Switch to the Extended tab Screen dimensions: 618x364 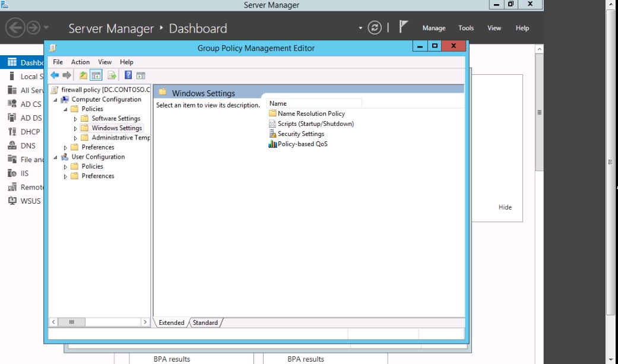point(172,322)
